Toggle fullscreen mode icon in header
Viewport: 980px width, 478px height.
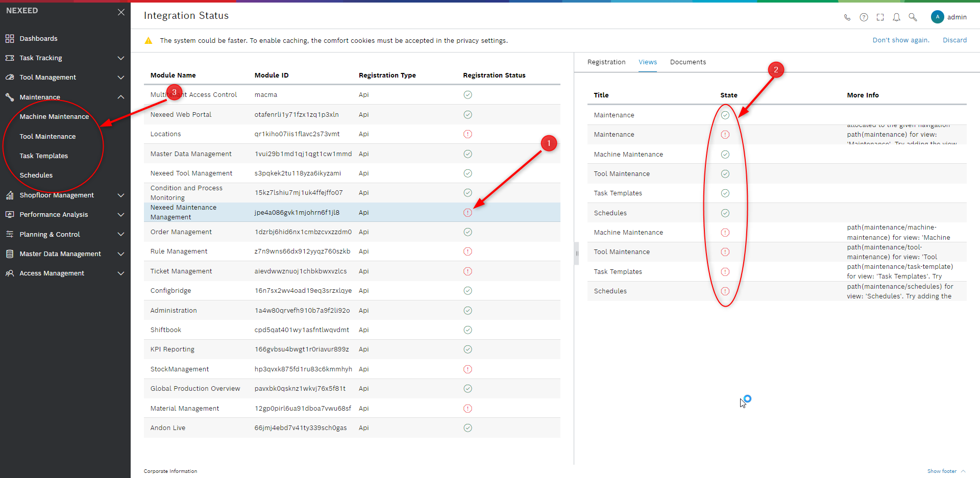(880, 17)
